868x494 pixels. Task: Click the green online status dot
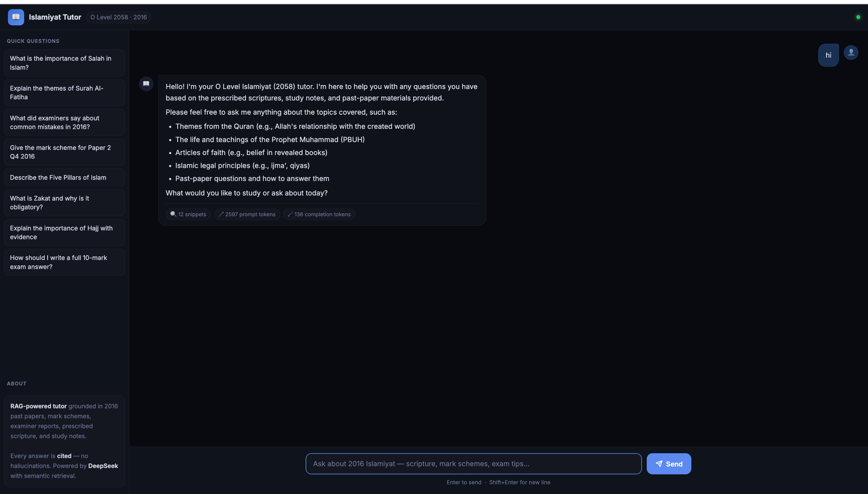(858, 17)
